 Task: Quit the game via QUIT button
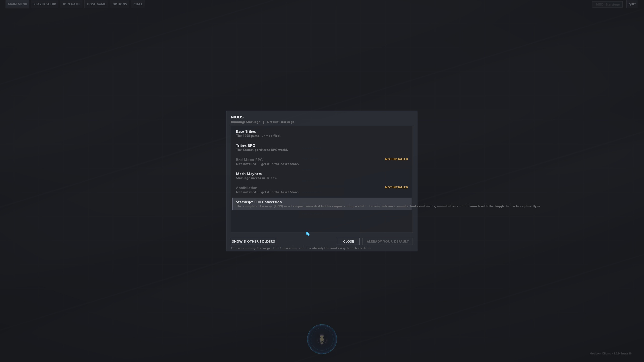(632, 4)
